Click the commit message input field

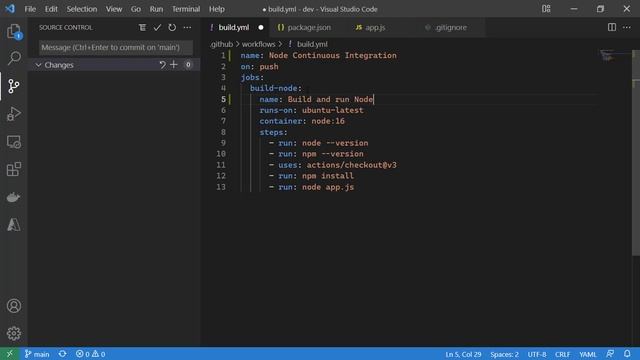pyautogui.click(x=116, y=47)
